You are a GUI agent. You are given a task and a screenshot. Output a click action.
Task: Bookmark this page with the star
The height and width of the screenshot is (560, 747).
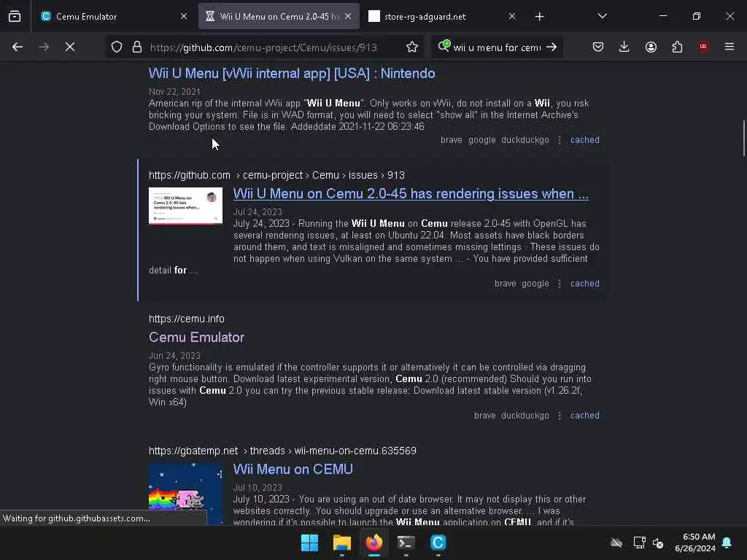click(412, 47)
